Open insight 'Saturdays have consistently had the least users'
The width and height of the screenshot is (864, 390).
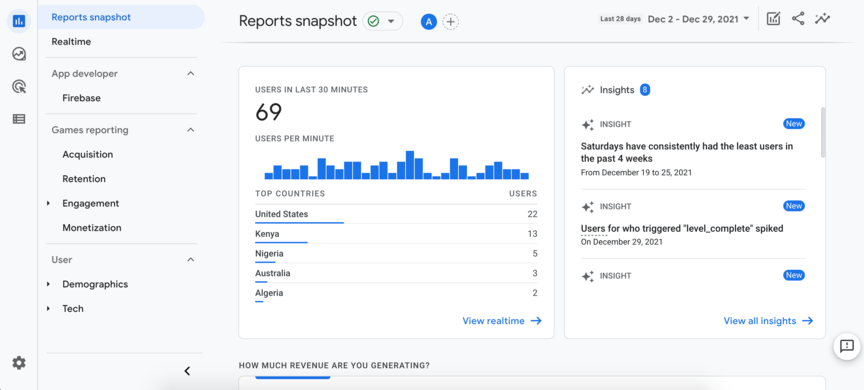(x=687, y=153)
